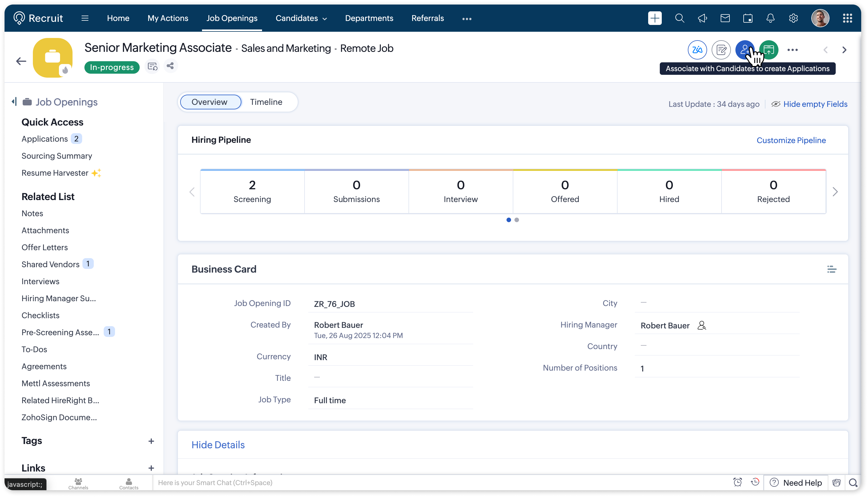Open the Departments tab
Screen dimensions: 868x497
click(x=369, y=18)
